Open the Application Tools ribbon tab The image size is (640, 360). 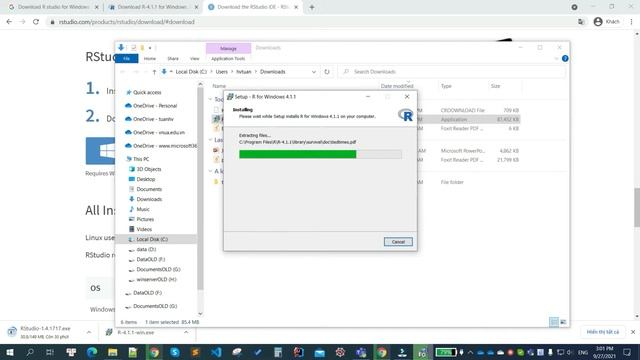coord(228,59)
